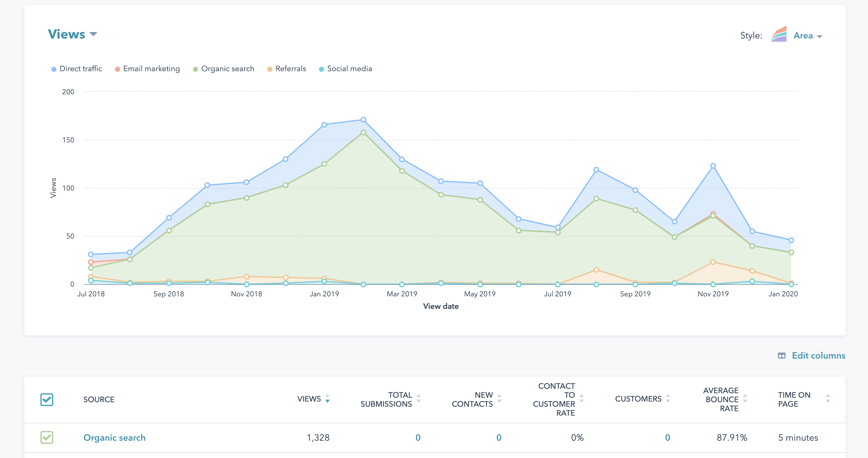Click the Edit columns link

coord(818,356)
